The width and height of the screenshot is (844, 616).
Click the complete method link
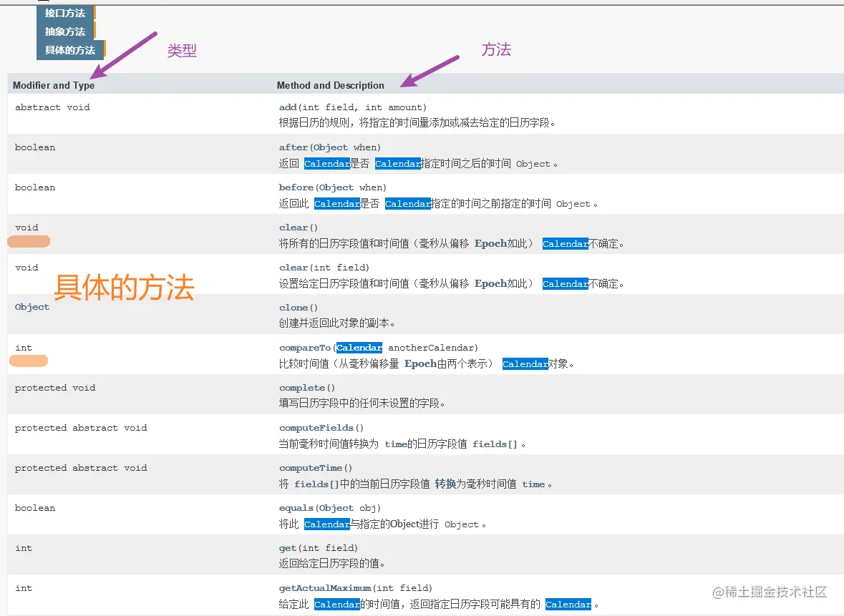coord(302,388)
